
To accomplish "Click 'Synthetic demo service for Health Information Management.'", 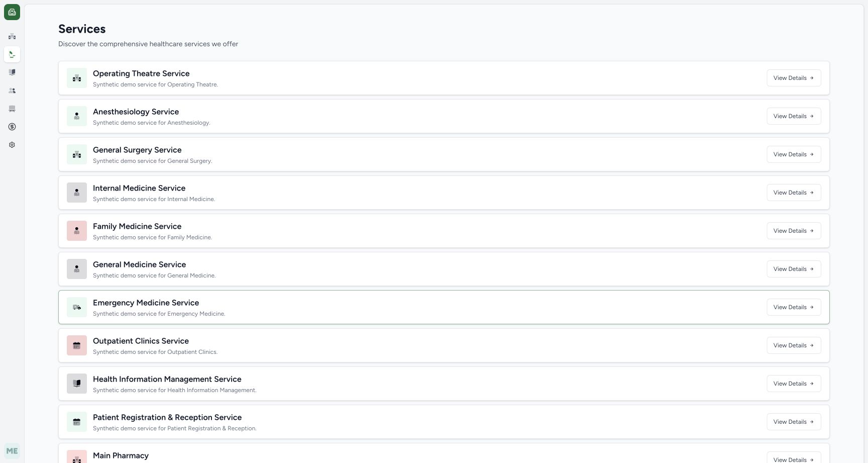I will click(x=174, y=390).
